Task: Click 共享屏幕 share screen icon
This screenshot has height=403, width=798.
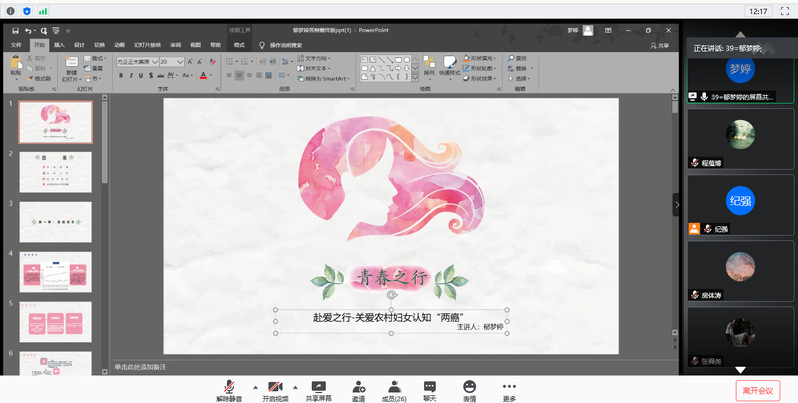Action: point(318,387)
